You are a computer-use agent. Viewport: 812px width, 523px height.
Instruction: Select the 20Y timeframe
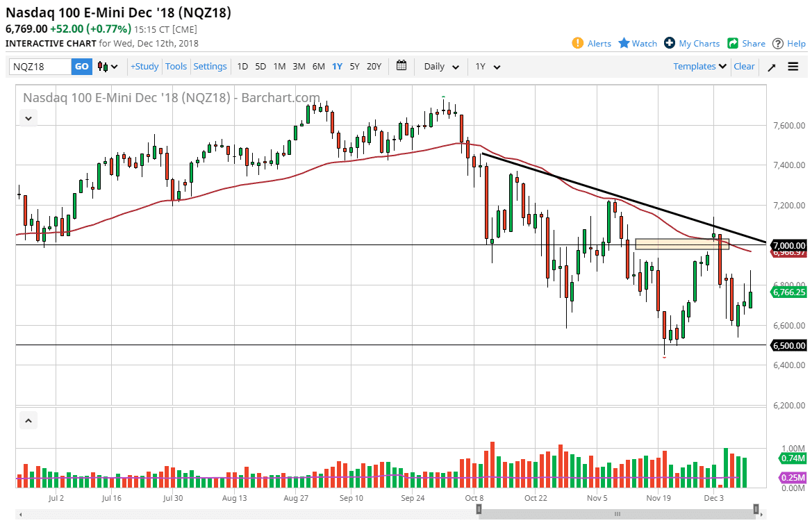pos(374,66)
